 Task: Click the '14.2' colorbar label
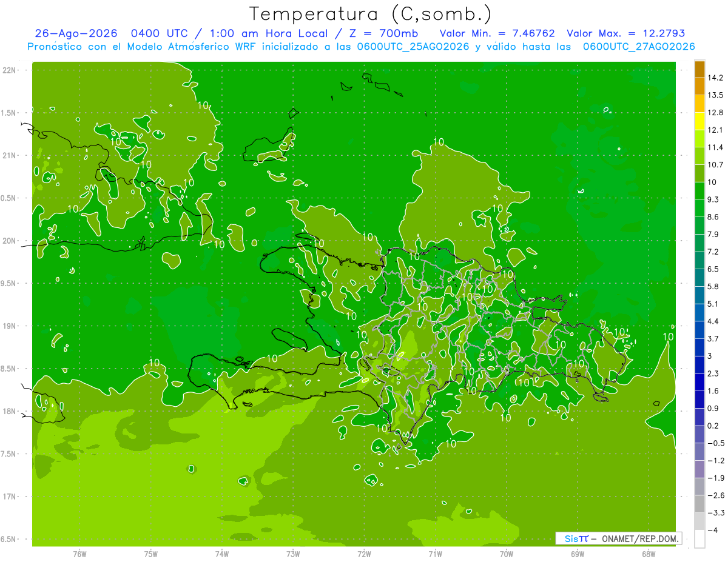[715, 78]
